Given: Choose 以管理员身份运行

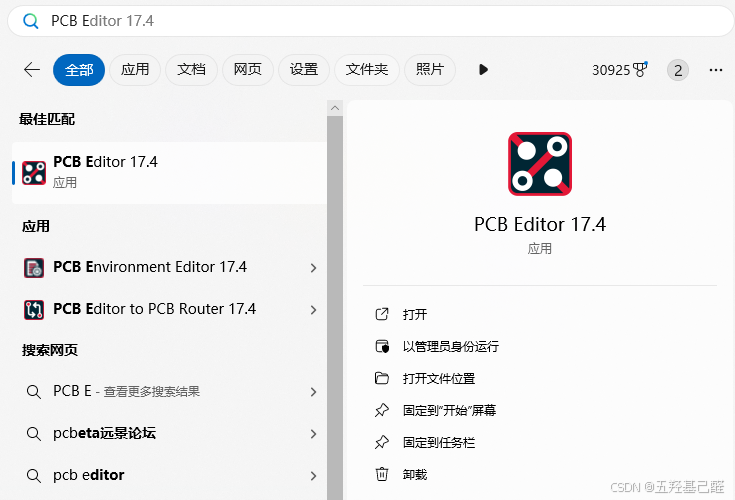Looking at the screenshot, I should tap(450, 347).
